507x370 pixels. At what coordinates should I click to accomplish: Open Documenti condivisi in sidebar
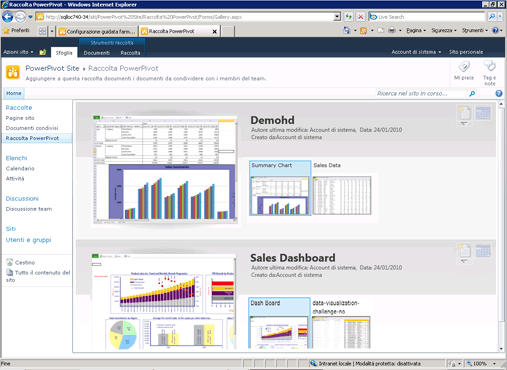coord(32,128)
